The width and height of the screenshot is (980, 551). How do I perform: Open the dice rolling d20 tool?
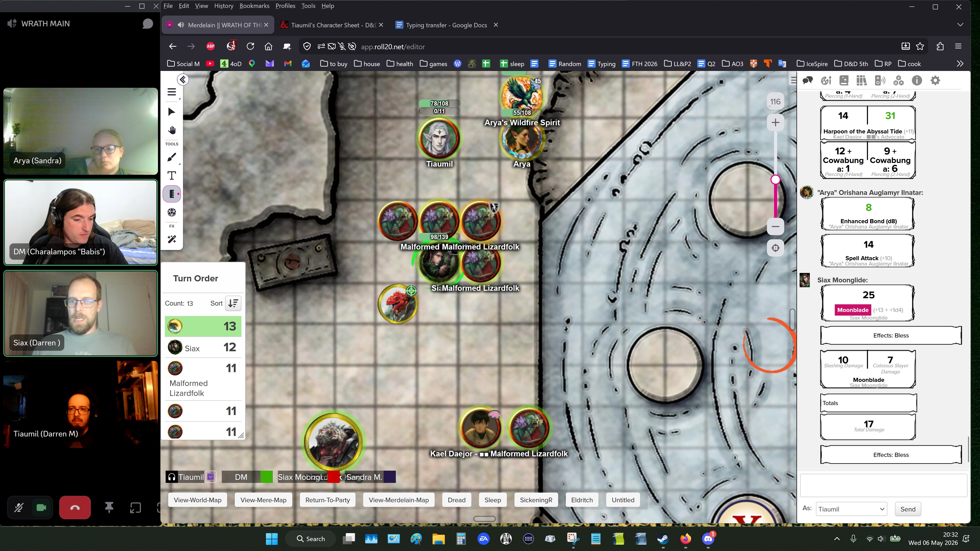171,212
